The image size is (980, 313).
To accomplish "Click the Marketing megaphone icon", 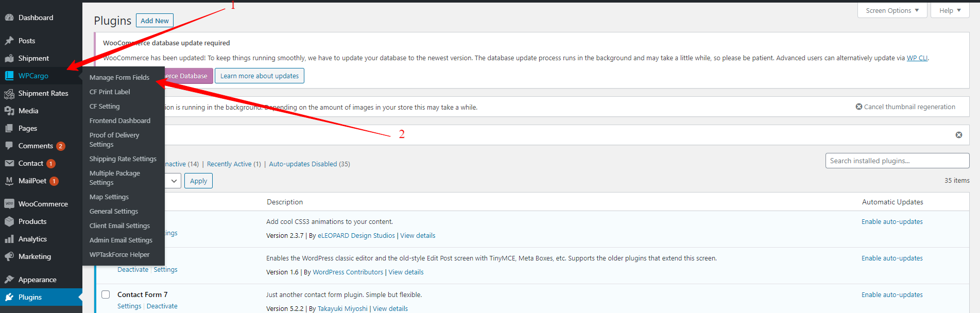I will (x=9, y=256).
